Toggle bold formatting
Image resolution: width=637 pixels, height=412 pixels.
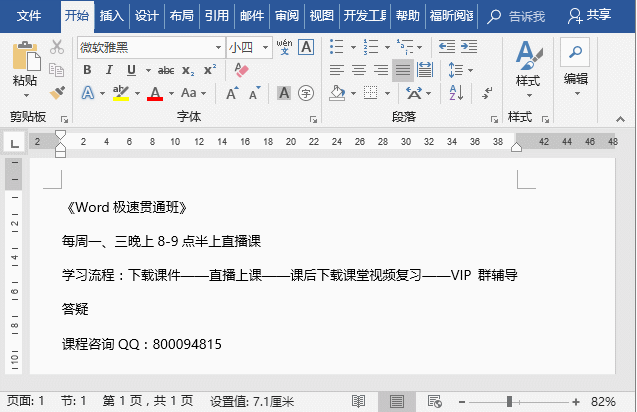click(x=87, y=70)
